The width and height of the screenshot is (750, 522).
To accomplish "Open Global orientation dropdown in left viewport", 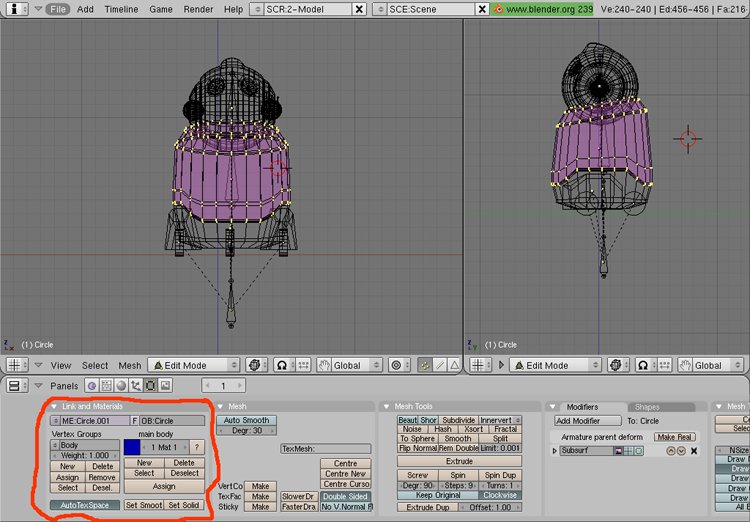I will coord(357,365).
